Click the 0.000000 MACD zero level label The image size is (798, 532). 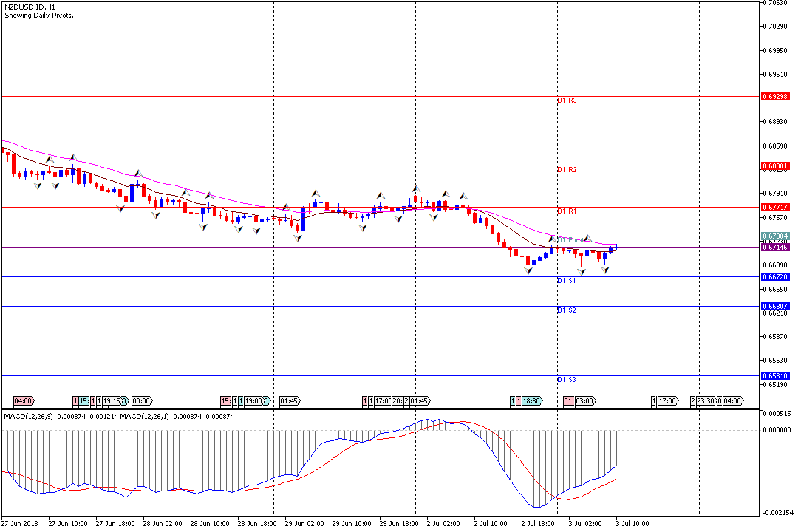click(777, 430)
